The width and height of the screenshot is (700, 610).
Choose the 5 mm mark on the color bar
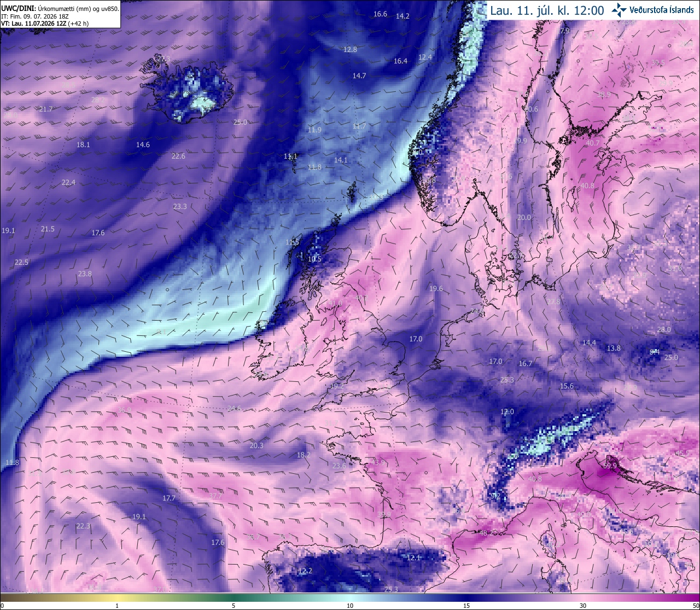click(x=234, y=606)
